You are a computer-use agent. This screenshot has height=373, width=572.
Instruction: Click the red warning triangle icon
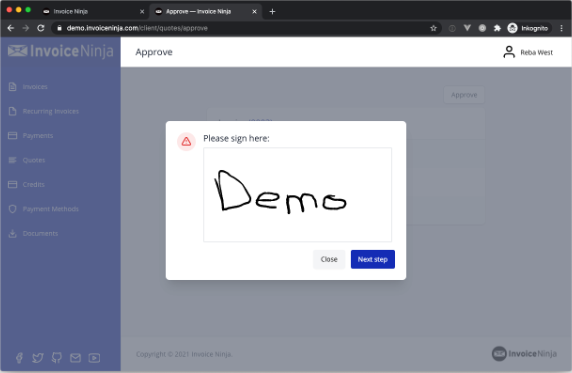[x=186, y=141]
